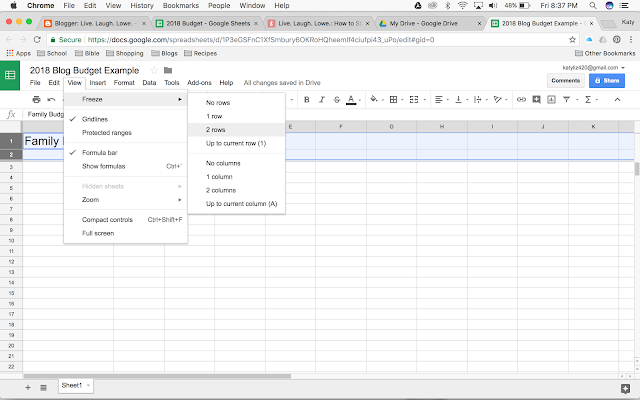This screenshot has height=400, width=640.
Task: Toggle the Formula bar option
Action: (x=126, y=153)
